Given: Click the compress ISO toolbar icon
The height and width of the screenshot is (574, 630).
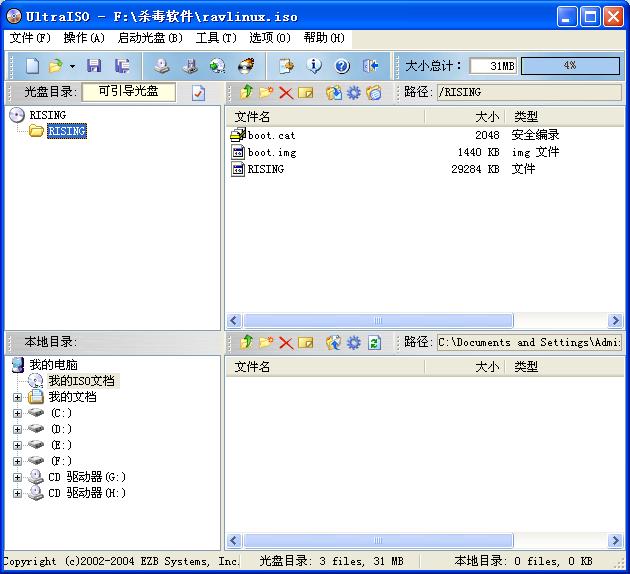Looking at the screenshot, I should [190, 66].
